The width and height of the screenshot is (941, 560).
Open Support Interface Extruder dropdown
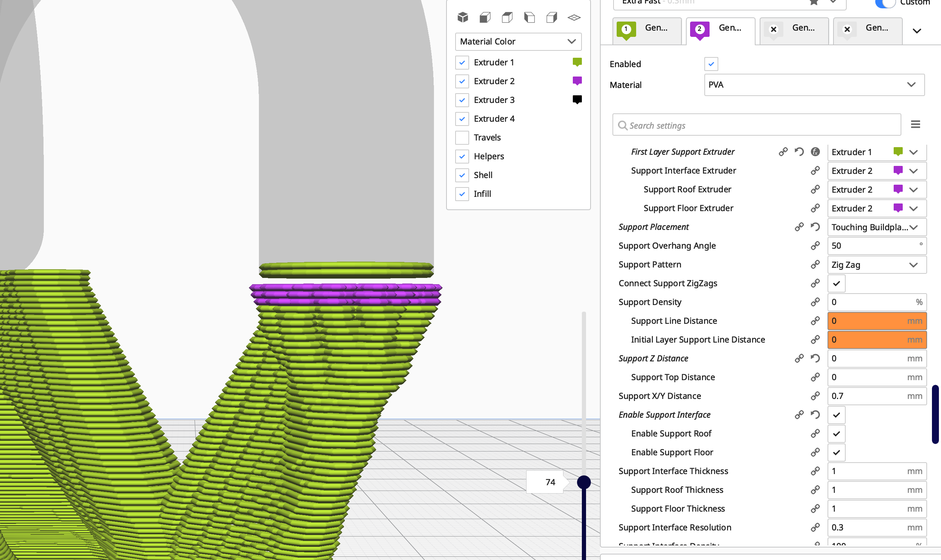[877, 170]
